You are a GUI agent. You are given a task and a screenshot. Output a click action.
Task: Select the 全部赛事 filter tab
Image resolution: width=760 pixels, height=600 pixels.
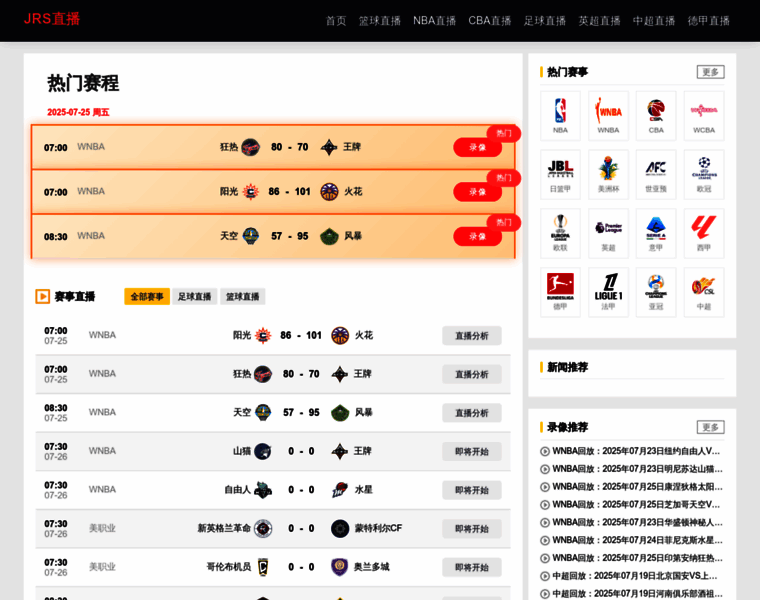(x=147, y=297)
